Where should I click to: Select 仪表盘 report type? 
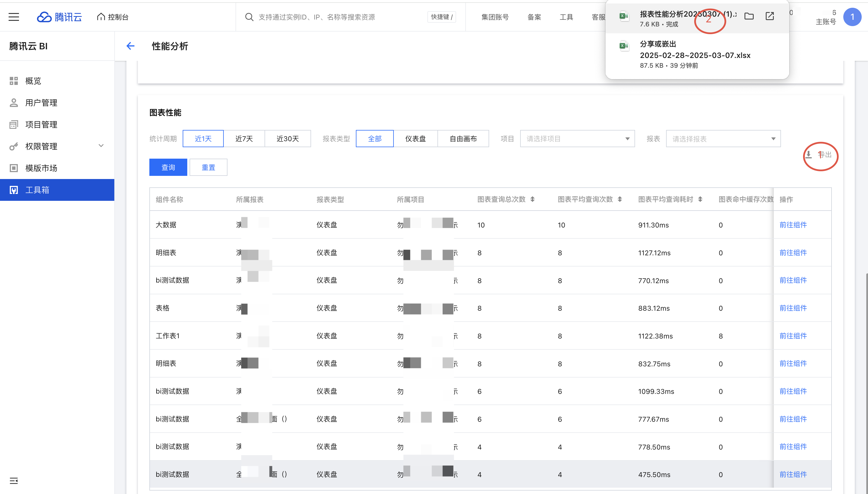[x=415, y=139]
